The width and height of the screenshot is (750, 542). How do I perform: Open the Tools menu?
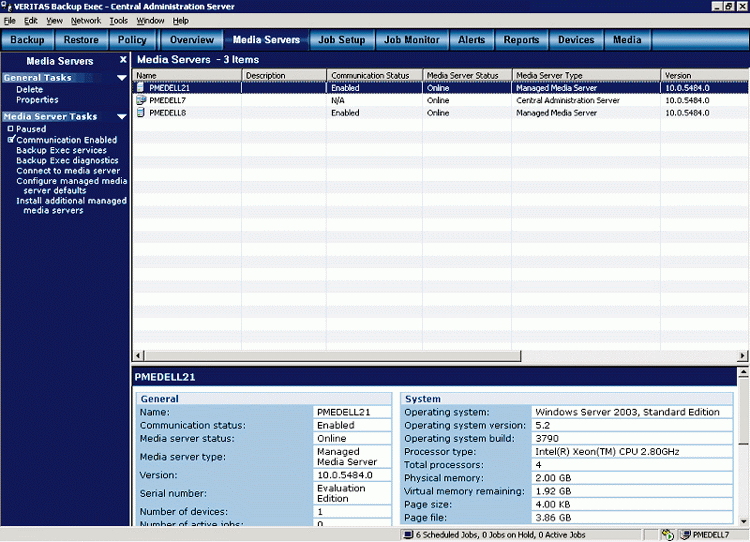(119, 21)
